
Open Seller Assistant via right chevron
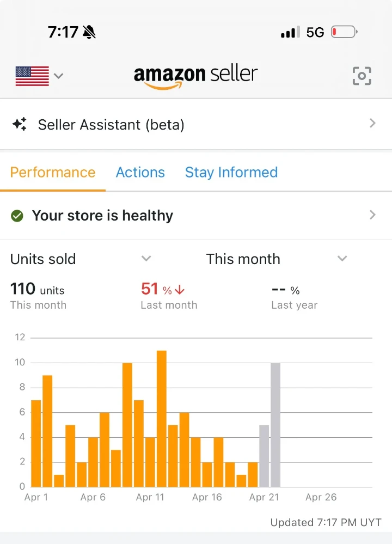pos(372,123)
